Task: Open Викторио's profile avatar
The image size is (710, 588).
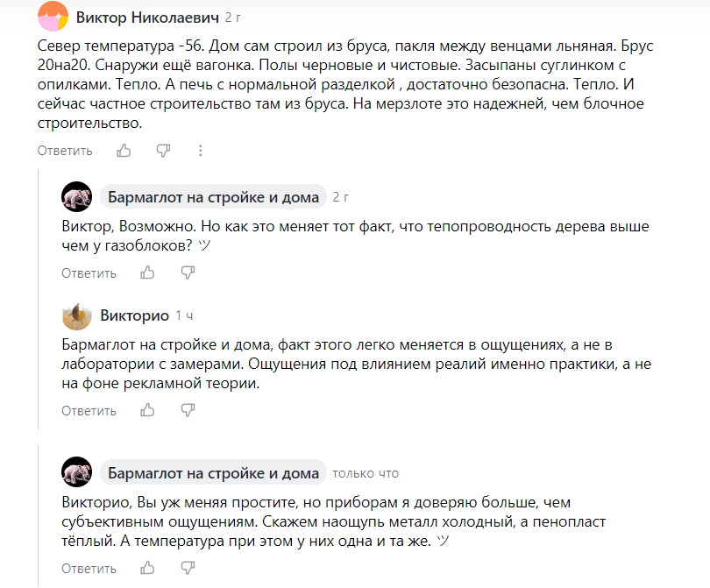Action: [x=76, y=318]
